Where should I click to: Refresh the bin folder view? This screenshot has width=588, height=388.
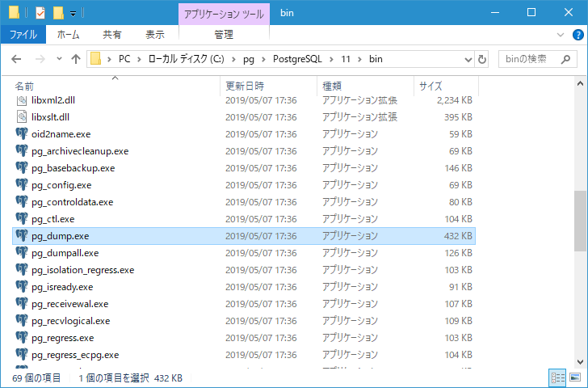(x=482, y=59)
